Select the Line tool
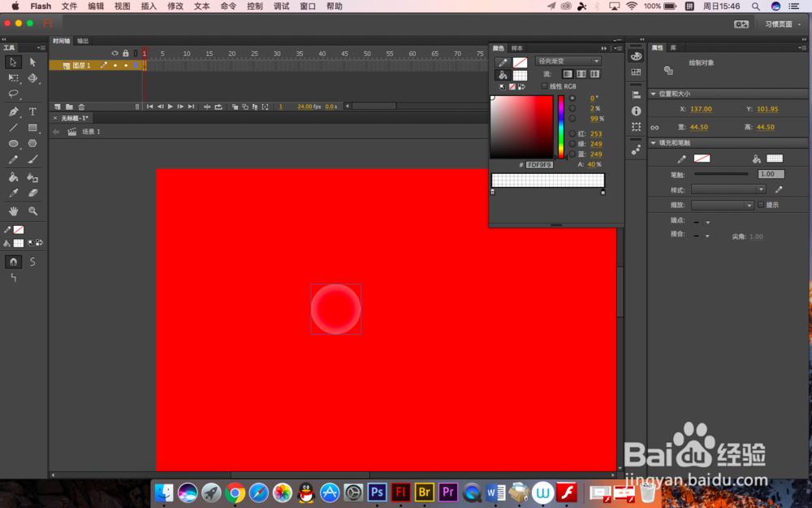 click(x=14, y=128)
